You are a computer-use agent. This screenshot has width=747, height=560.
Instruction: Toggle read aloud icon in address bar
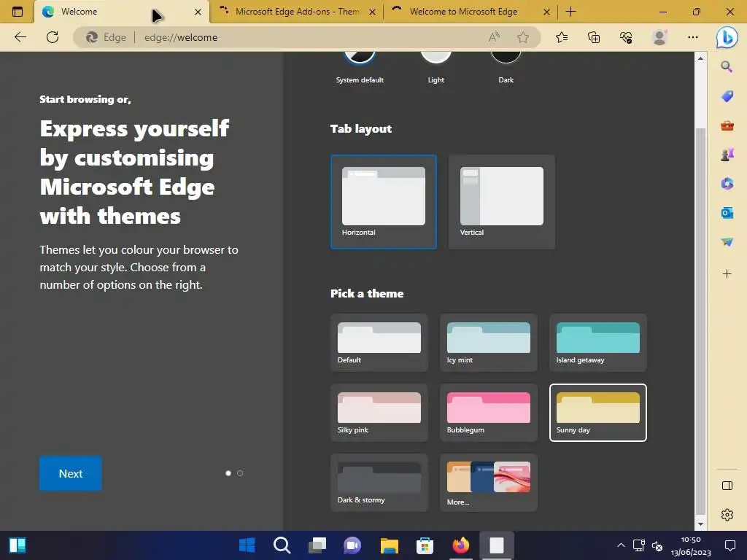pyautogui.click(x=494, y=37)
